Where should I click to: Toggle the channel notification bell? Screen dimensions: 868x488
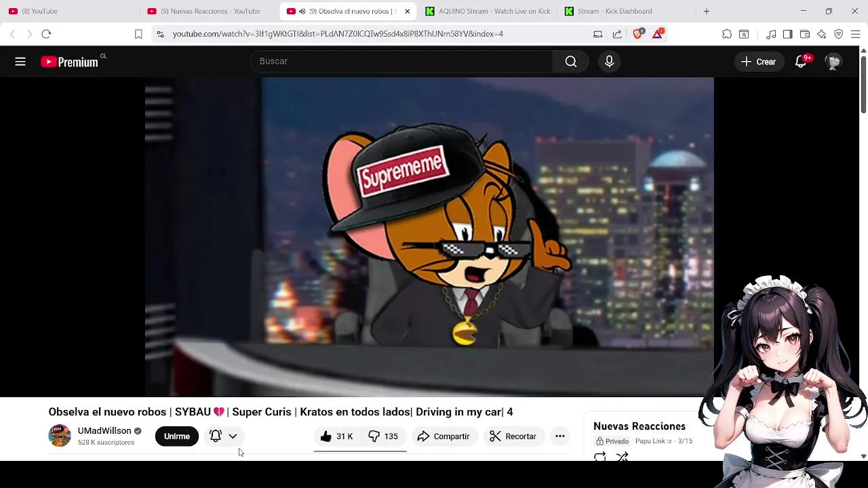click(215, 436)
